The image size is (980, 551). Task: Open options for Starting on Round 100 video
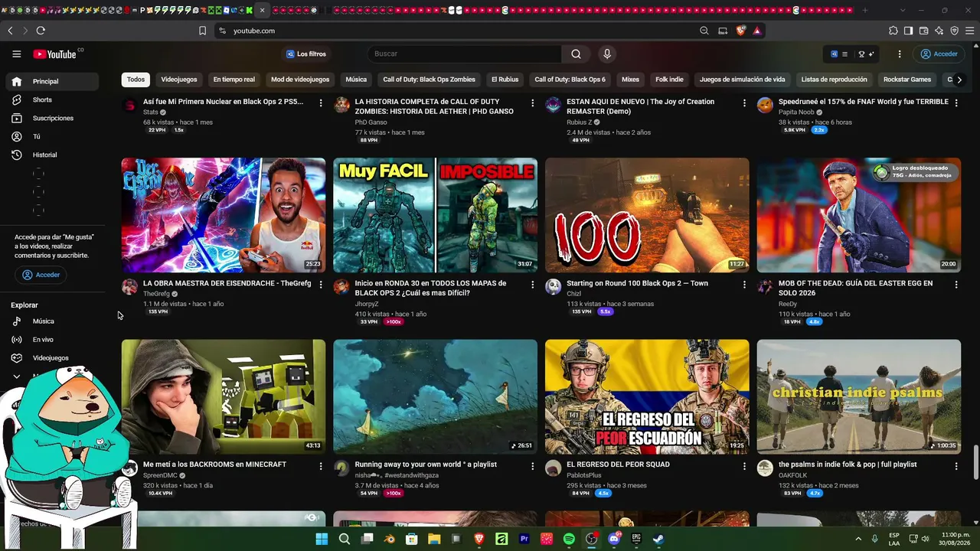[x=744, y=284]
